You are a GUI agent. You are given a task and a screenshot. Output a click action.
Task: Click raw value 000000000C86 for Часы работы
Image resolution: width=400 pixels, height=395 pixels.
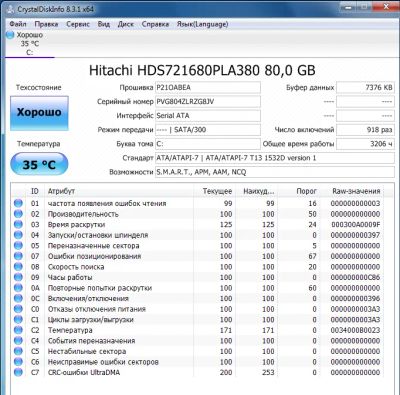pyautogui.click(x=355, y=277)
